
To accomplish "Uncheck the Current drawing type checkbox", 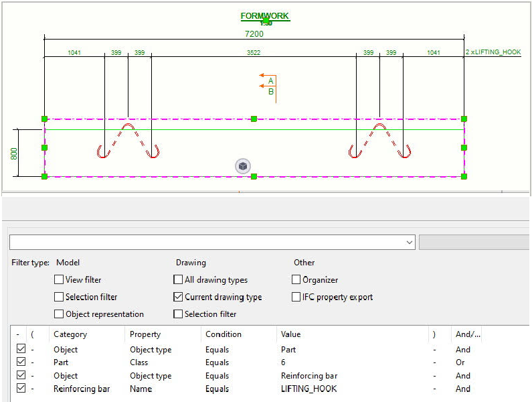I will pos(178,297).
